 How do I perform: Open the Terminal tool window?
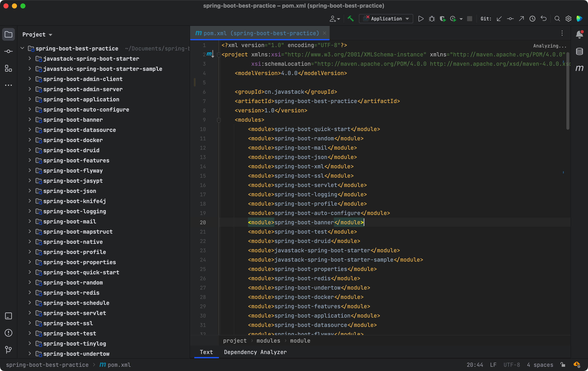(8, 316)
